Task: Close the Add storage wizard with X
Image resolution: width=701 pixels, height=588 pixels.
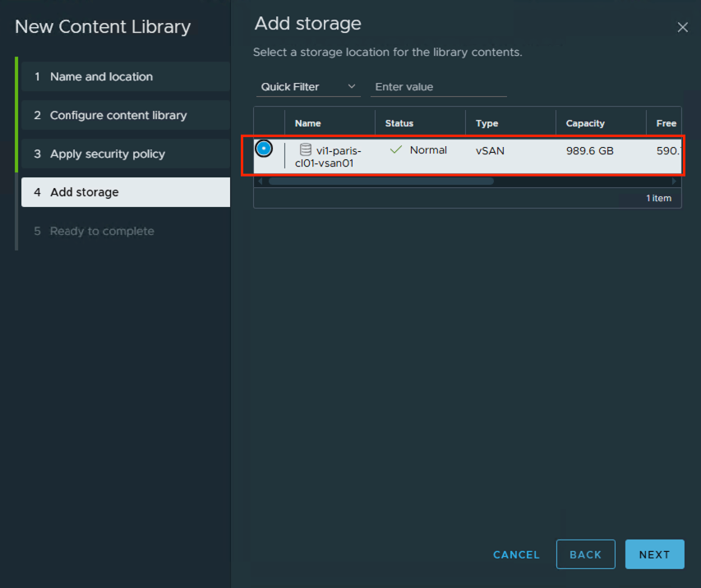Action: 682,27
